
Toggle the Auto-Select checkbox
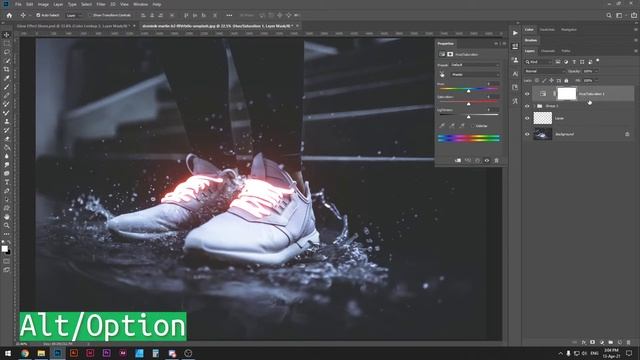click(x=38, y=15)
